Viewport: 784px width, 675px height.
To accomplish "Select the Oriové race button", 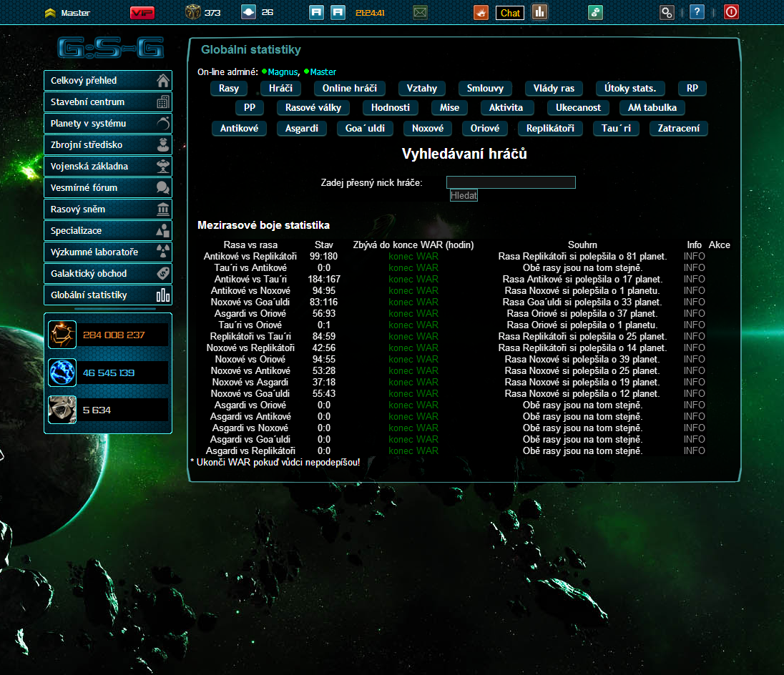I will 484,129.
